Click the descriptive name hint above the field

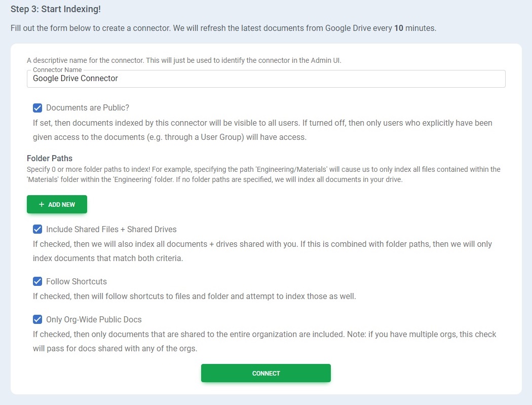coord(184,60)
